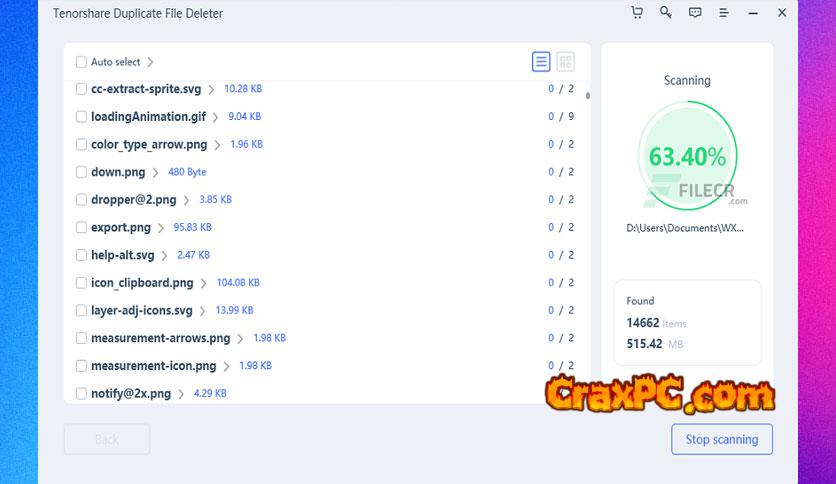Tick the down.png checkbox
Viewport: 836px width, 484px height.
[81, 172]
